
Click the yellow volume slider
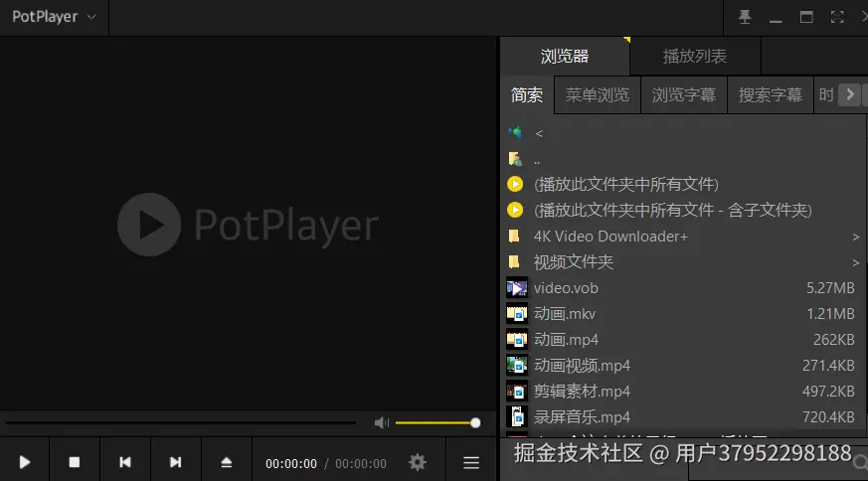(x=437, y=423)
